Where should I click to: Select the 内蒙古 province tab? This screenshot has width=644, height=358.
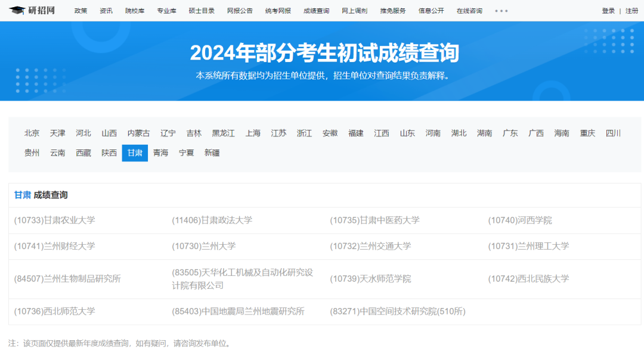coord(138,133)
